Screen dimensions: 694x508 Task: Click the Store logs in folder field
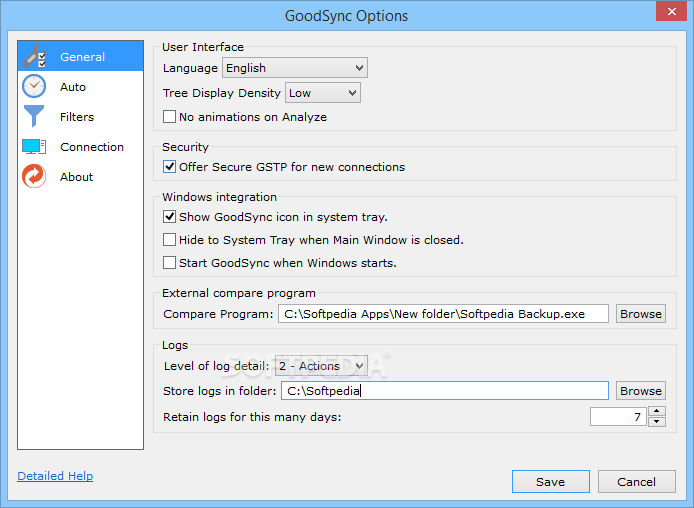click(x=445, y=391)
